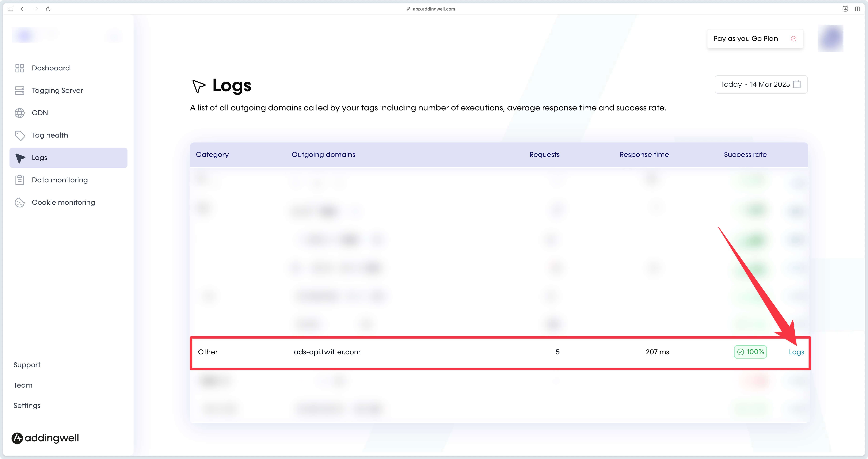Viewport: 868px width, 459px height.
Task: Click the Success rate column header
Action: click(x=745, y=155)
